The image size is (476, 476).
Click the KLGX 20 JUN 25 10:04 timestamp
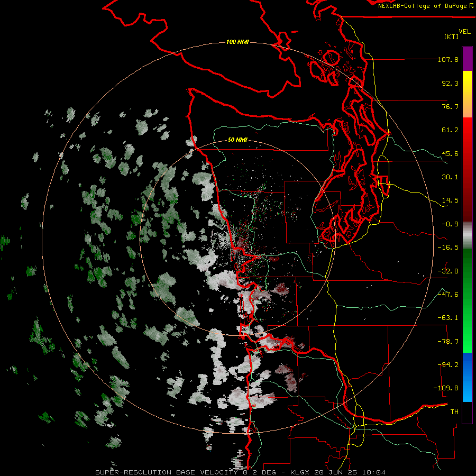[x=338, y=472]
